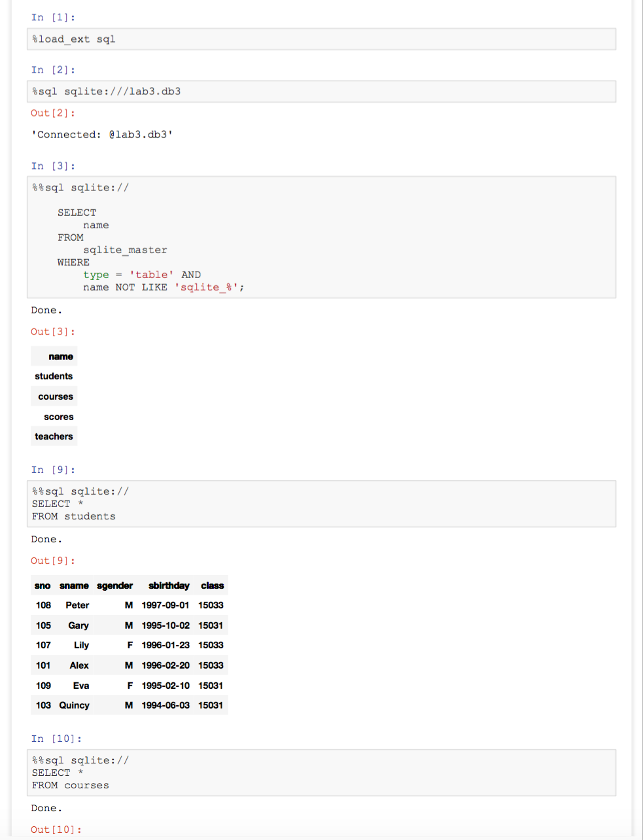The image size is (643, 840).
Task: Click the scores entry in table list
Action: coord(58,417)
